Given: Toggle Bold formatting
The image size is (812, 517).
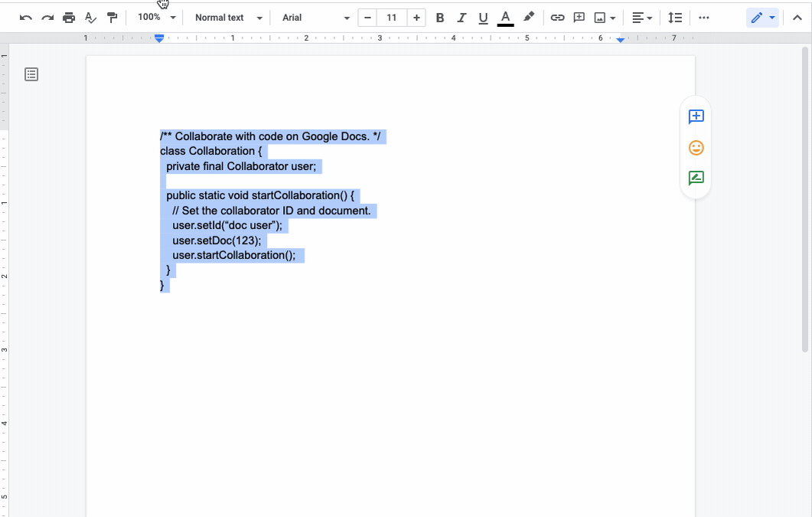Looking at the screenshot, I should 439,18.
